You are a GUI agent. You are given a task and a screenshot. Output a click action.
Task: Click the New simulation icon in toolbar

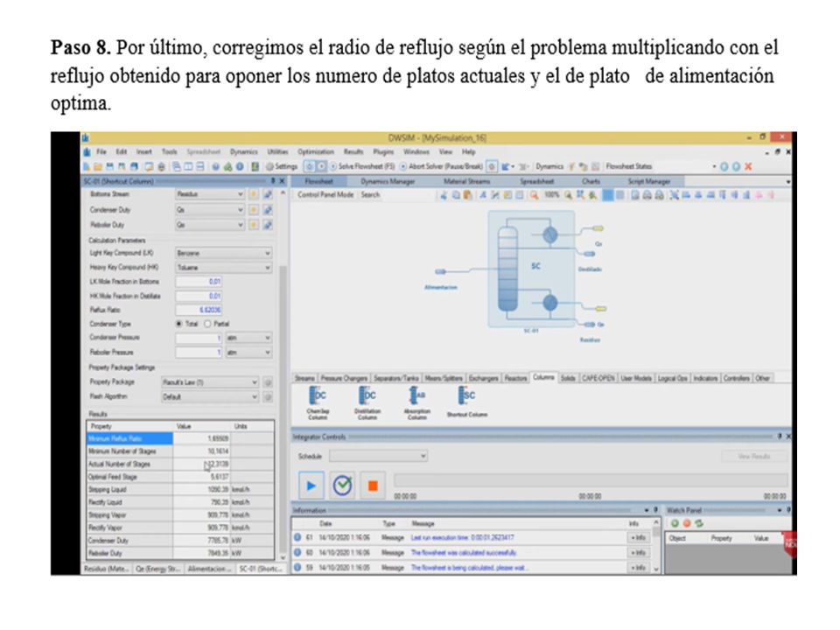87,166
